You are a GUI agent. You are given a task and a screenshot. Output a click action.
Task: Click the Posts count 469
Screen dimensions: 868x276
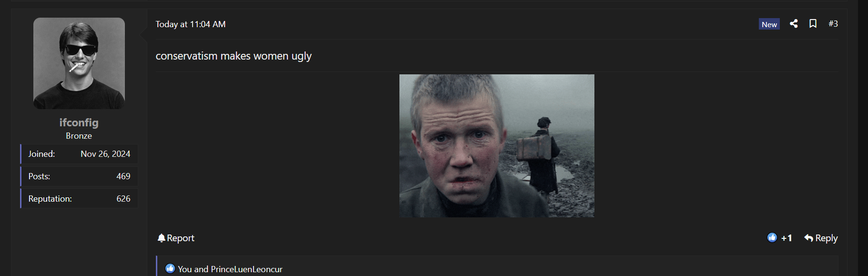point(123,176)
